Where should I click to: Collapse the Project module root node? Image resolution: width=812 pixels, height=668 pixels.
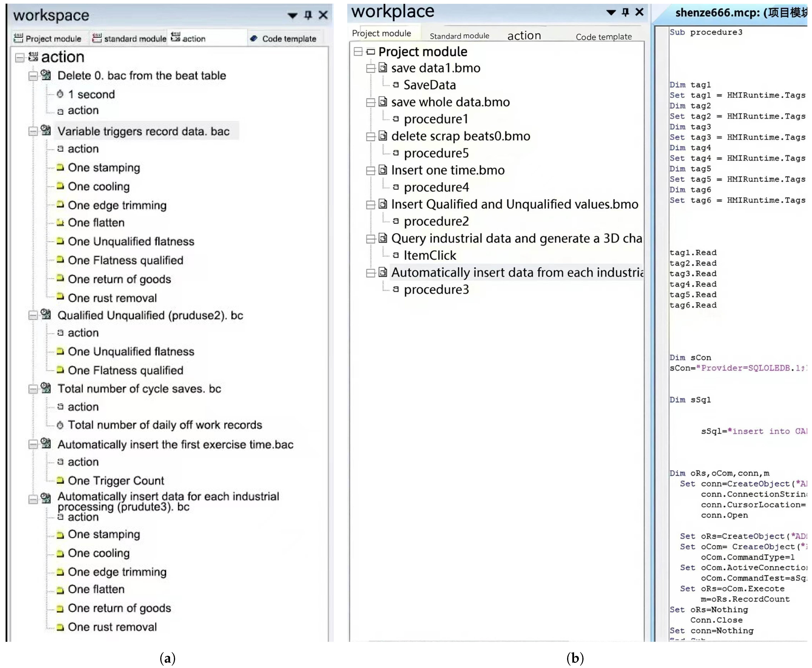click(x=358, y=51)
